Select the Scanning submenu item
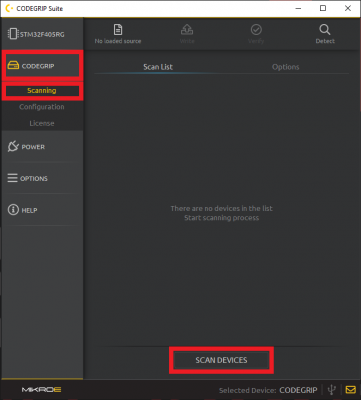Image resolution: width=361 pixels, height=400 pixels. click(42, 90)
